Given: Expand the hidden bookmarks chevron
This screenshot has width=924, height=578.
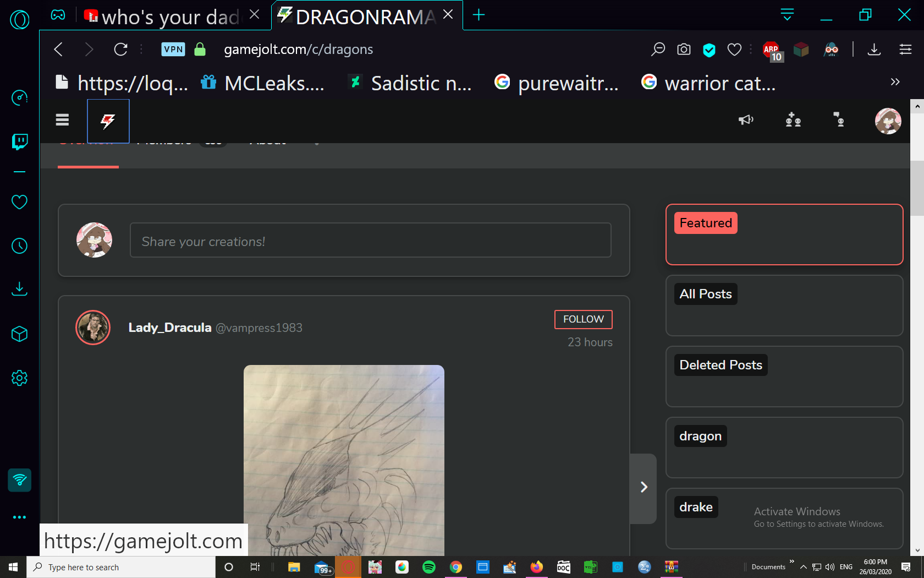Looking at the screenshot, I should click(x=895, y=82).
